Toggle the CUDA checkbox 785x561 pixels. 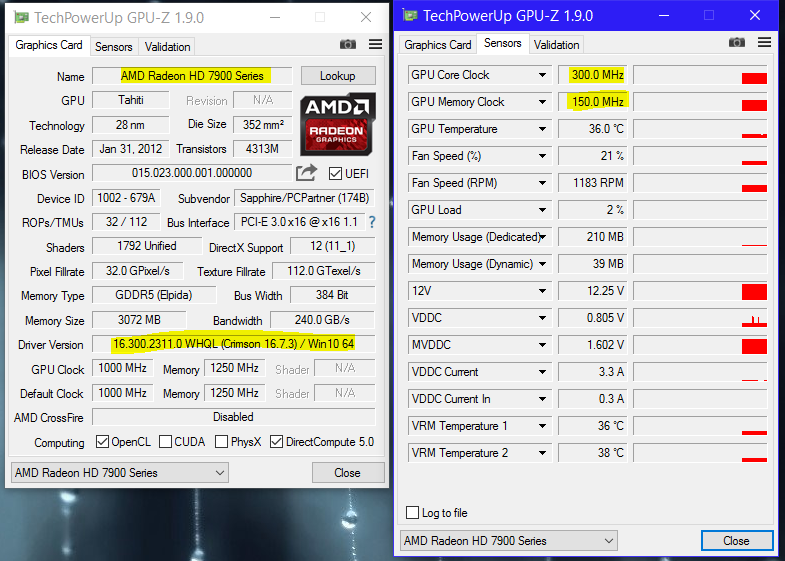165,441
